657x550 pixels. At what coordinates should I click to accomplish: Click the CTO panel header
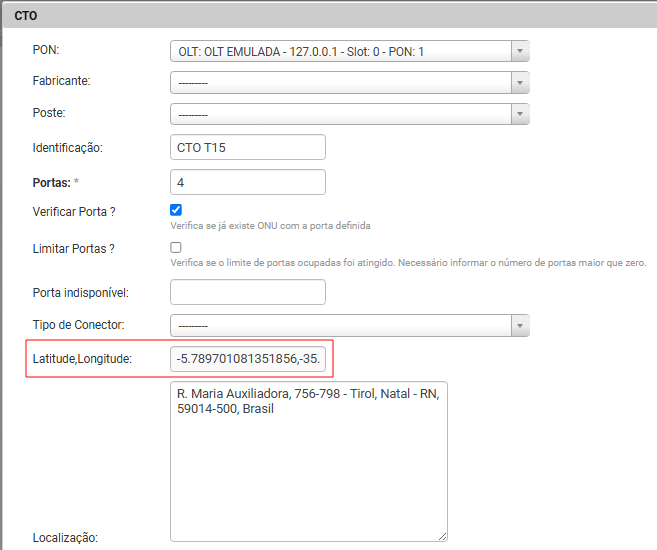point(328,17)
